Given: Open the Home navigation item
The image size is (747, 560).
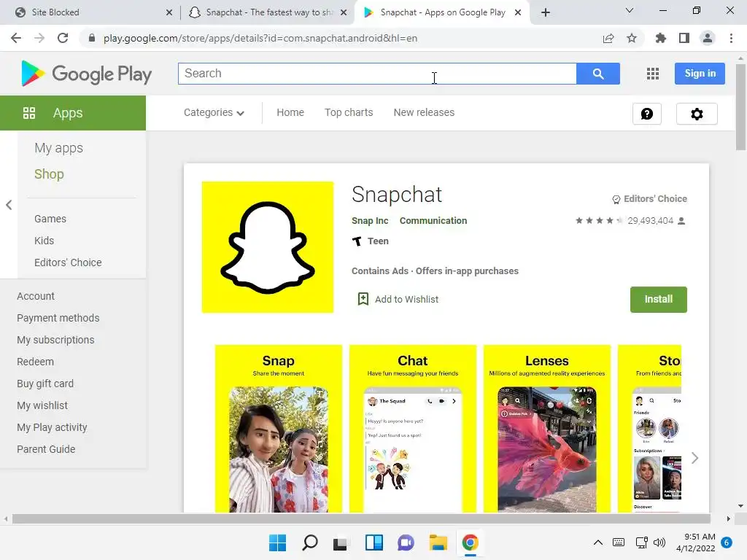Looking at the screenshot, I should tap(290, 112).
